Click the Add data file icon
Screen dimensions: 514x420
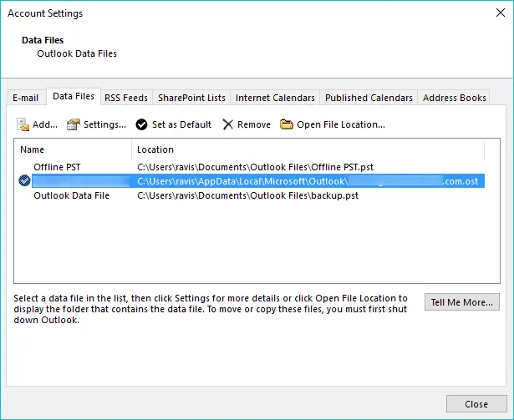23,124
